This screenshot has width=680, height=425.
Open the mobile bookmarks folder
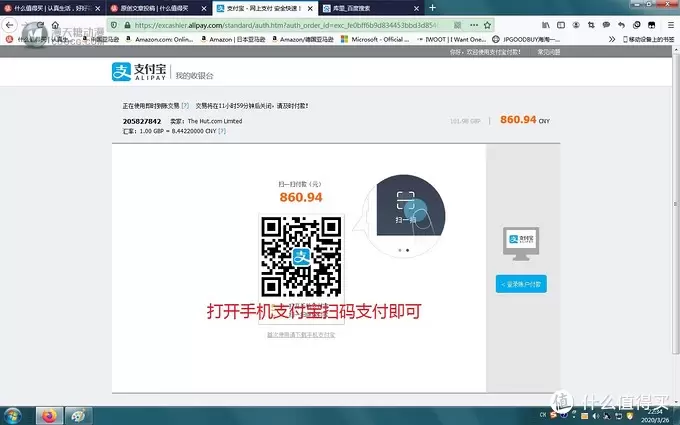tap(648, 39)
